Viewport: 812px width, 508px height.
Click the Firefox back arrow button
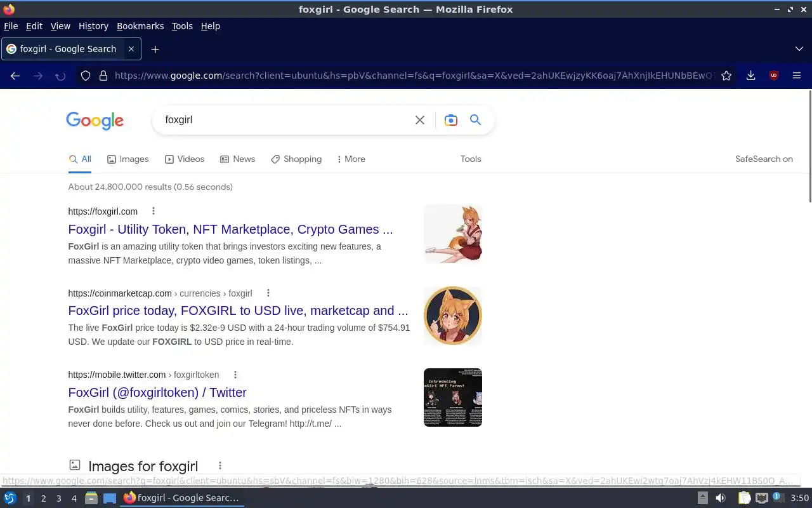click(15, 76)
